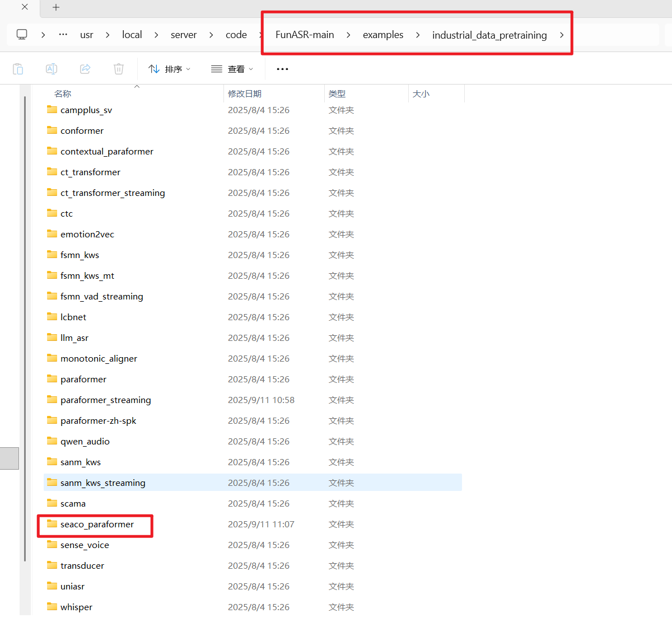Open the 查看 view dropdown
672x618 pixels.
pyautogui.click(x=232, y=69)
